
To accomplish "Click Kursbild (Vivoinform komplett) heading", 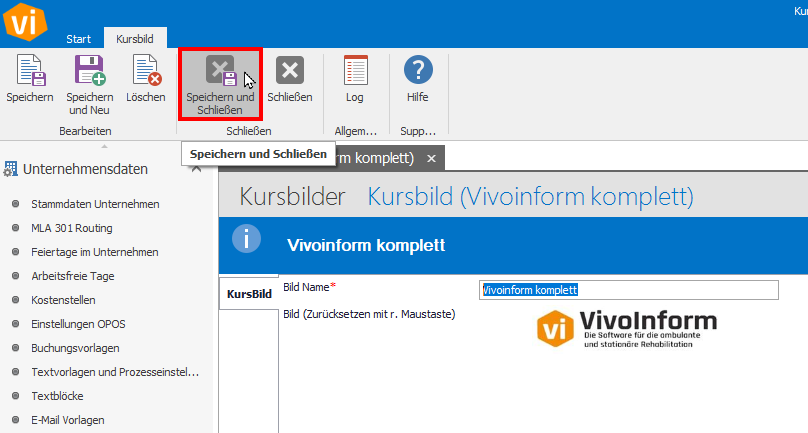I will point(530,196).
